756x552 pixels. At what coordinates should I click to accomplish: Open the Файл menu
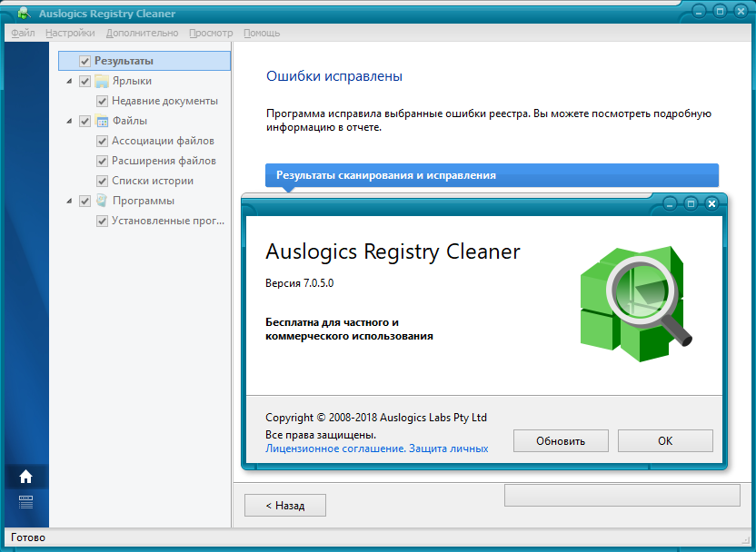23,33
